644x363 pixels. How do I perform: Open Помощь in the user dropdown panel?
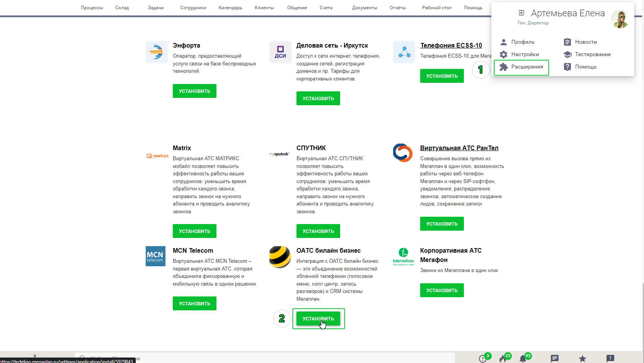tap(586, 67)
